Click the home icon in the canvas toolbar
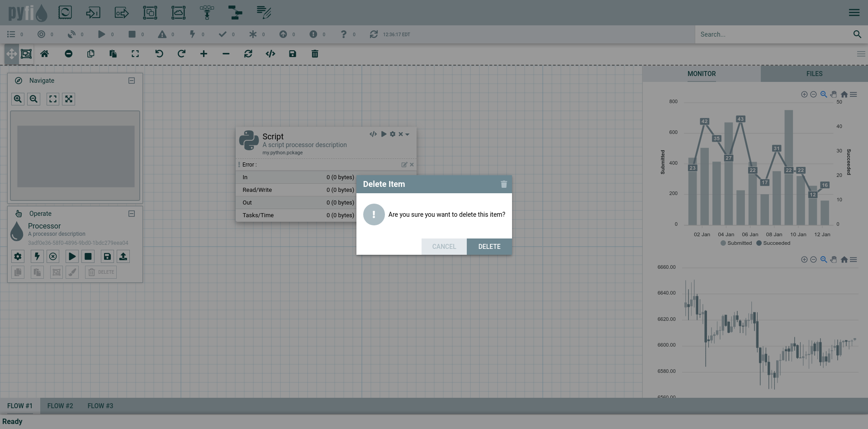Screen dimensions: 868x429 tap(44, 54)
